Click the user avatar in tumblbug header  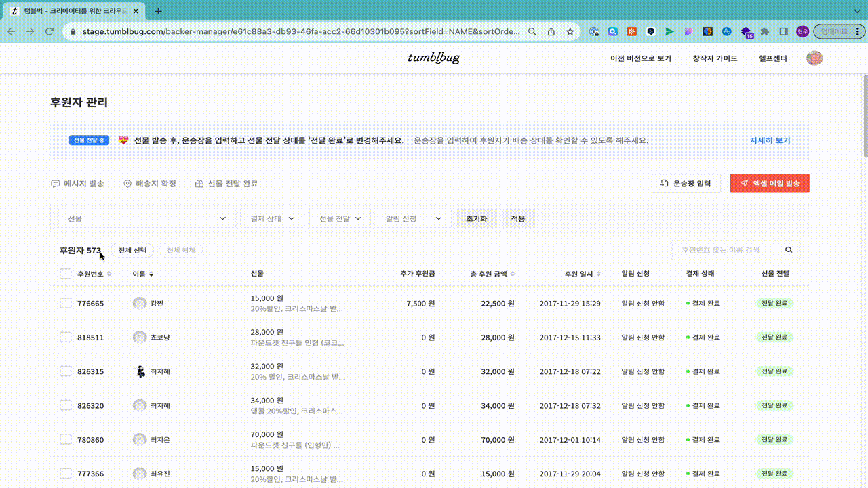coord(814,58)
